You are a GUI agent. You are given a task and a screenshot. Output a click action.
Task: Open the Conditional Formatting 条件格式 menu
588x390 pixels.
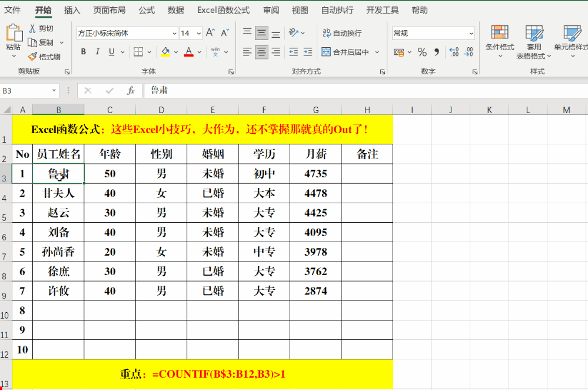tap(500, 42)
